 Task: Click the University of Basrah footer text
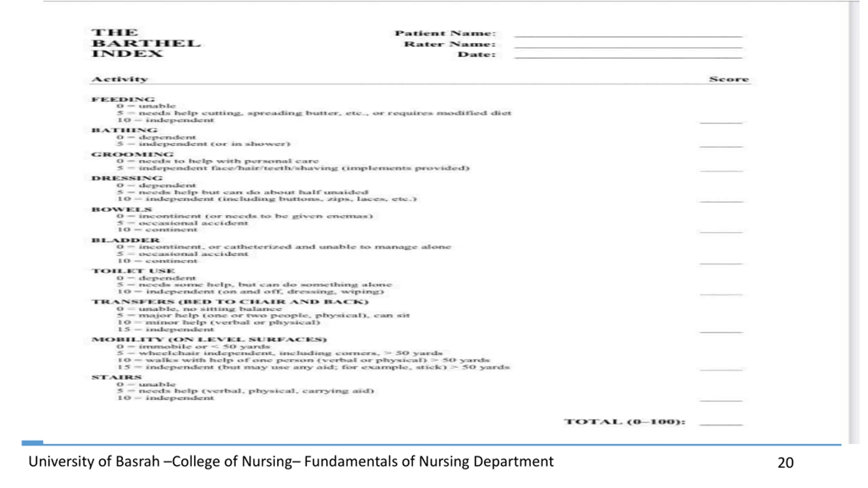(291, 462)
